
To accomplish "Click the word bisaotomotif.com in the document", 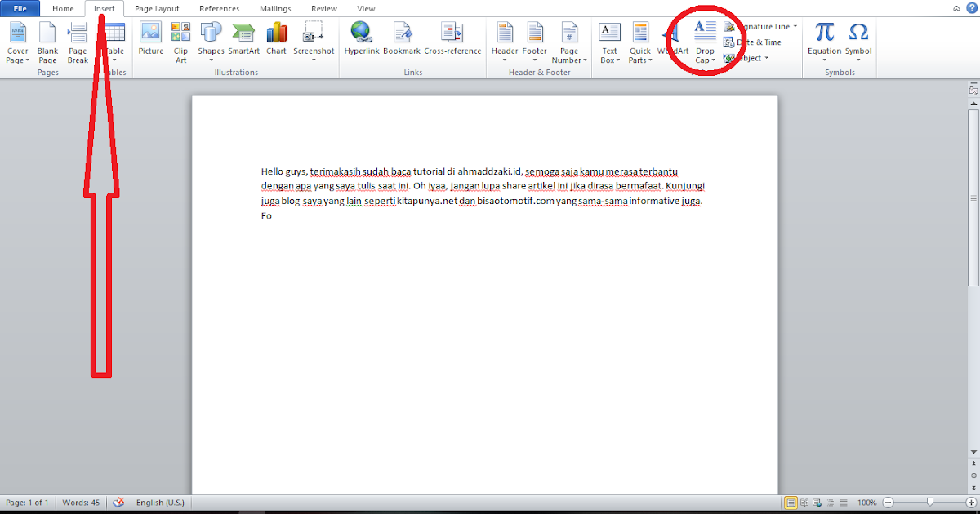I will 515,201.
